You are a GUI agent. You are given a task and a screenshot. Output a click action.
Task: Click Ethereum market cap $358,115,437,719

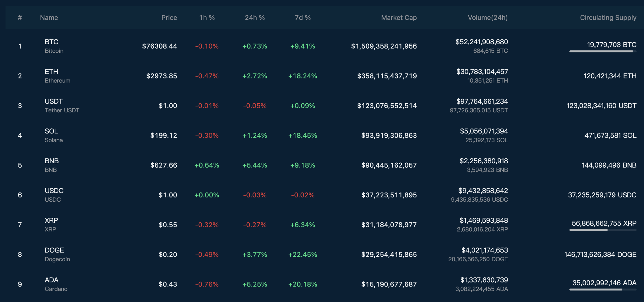click(x=387, y=76)
